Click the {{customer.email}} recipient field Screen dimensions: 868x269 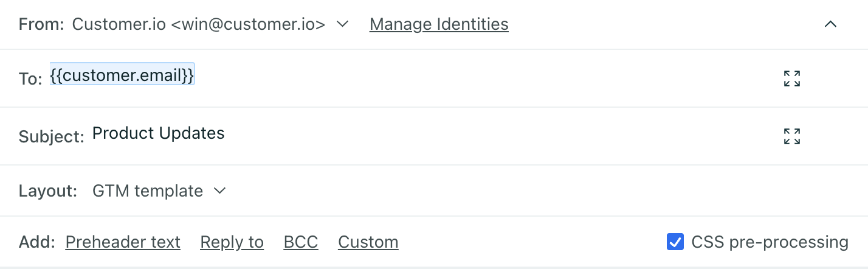(x=122, y=74)
